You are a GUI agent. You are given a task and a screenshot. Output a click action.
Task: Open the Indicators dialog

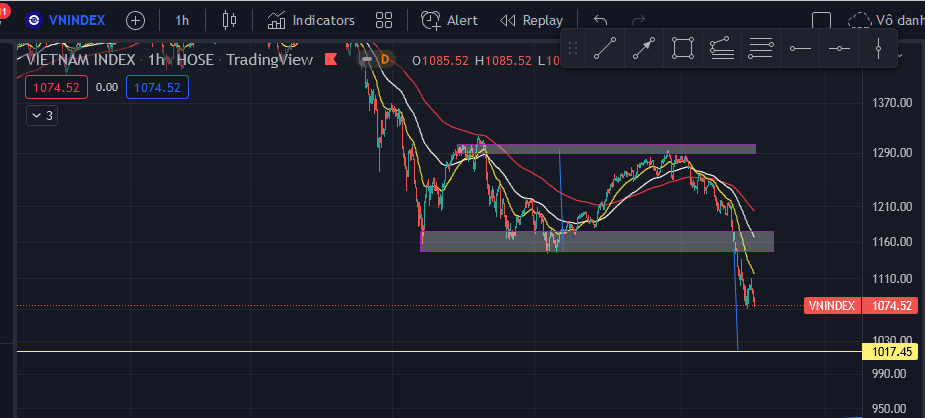pos(311,21)
